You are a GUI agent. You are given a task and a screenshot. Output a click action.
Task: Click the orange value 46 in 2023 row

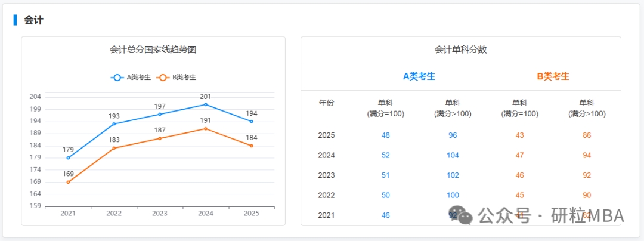[519, 175]
